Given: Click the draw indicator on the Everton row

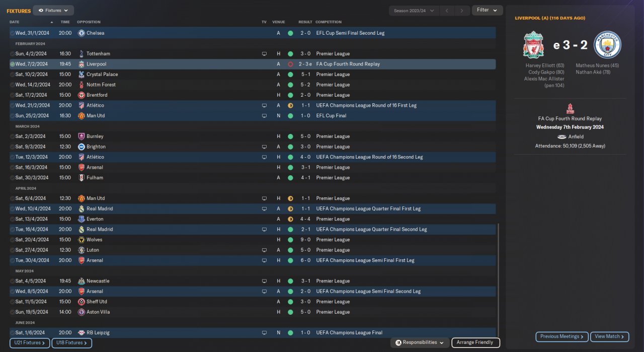Looking at the screenshot, I should pyautogui.click(x=290, y=219).
